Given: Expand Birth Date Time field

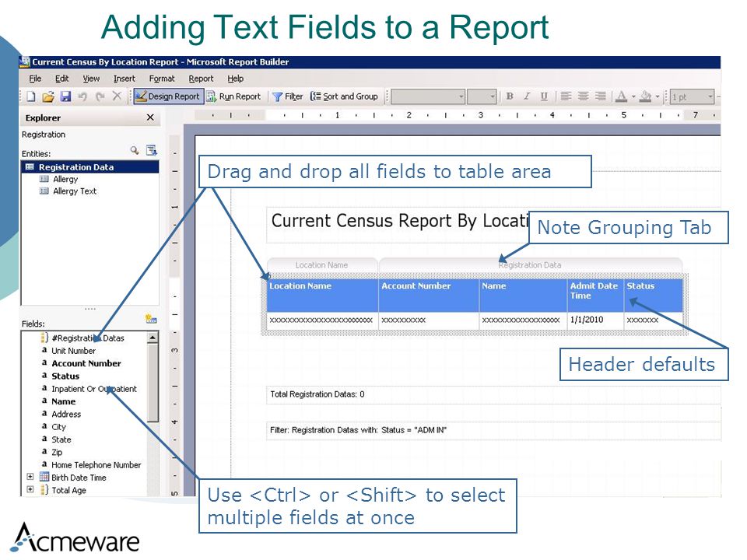Looking at the screenshot, I should [x=30, y=477].
